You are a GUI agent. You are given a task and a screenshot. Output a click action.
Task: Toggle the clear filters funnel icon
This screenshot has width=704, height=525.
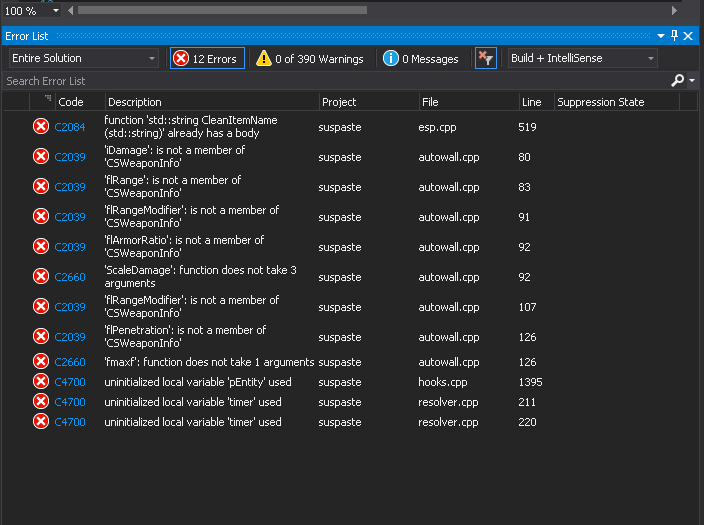click(486, 58)
